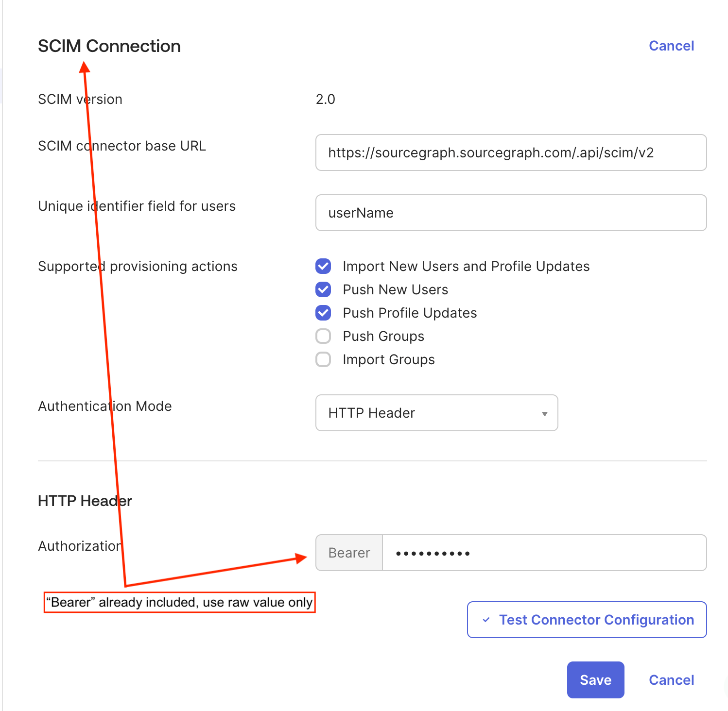This screenshot has height=711, width=728.
Task: Click the Push New Users label
Action: point(395,289)
